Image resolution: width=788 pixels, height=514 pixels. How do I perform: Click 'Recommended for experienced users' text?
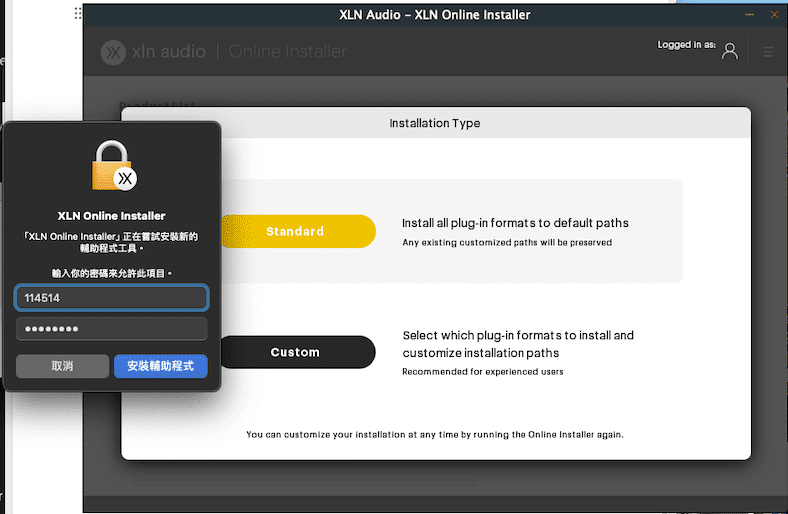(x=482, y=372)
